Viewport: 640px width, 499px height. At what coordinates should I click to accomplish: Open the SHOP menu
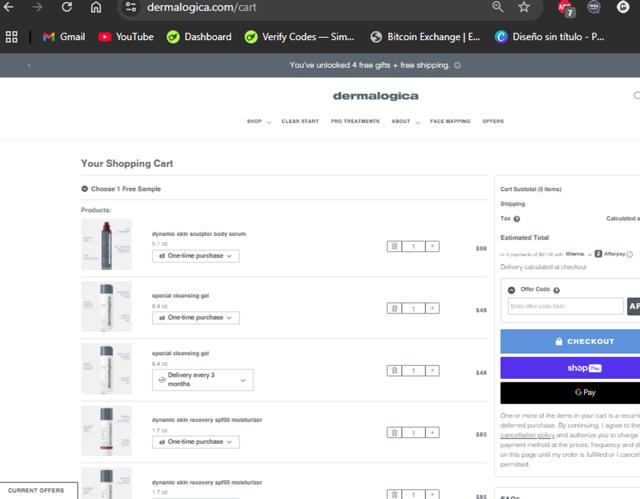(254, 121)
